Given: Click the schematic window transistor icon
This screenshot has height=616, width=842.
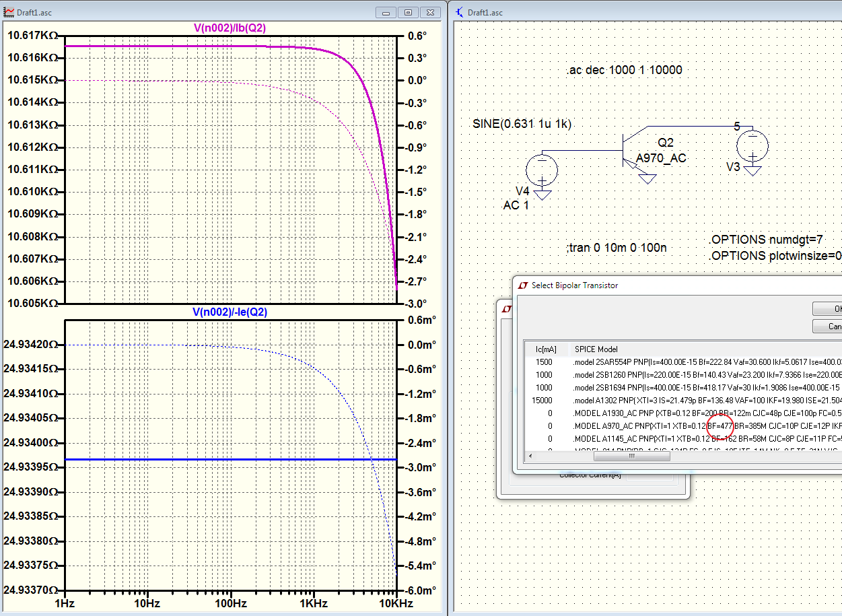Looking at the screenshot, I should pos(460,12).
